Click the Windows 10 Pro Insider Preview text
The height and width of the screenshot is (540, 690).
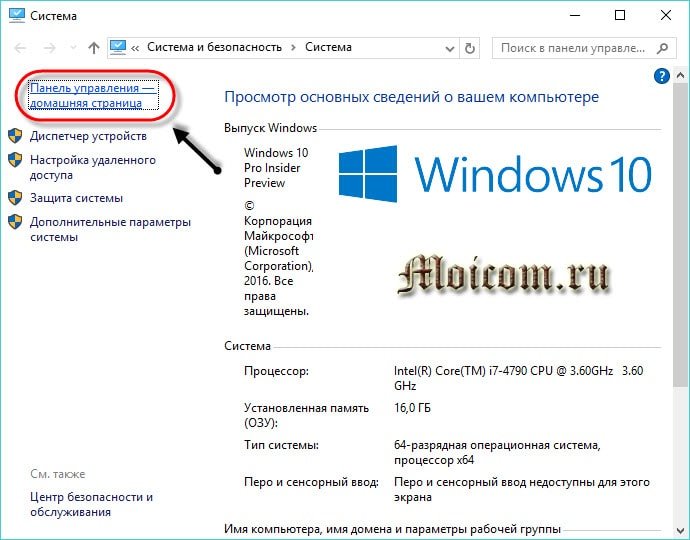click(276, 168)
